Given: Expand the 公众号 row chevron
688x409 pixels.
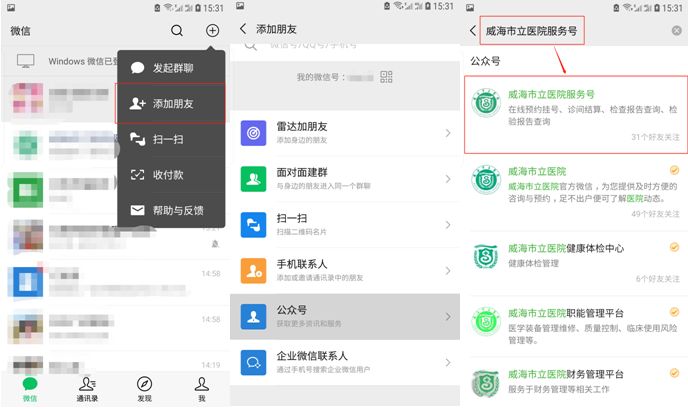Looking at the screenshot, I should tap(448, 316).
